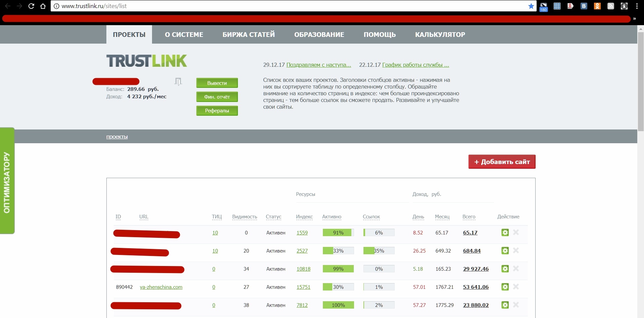Click the Рефералы button
This screenshot has height=318, width=644.
217,110
